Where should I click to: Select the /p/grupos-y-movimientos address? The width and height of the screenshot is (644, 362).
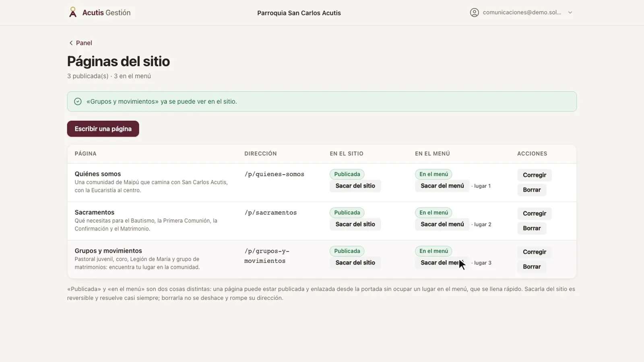pyautogui.click(x=267, y=256)
